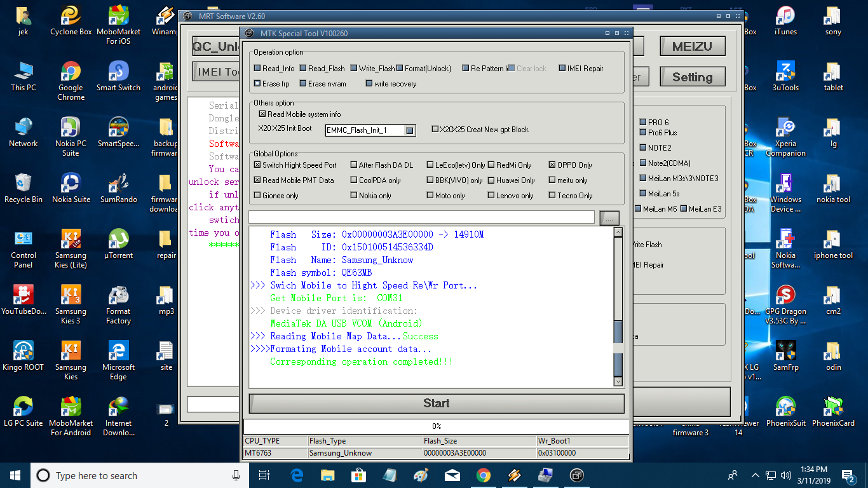Viewport: 868px width, 488px height.
Task: Click log scrollbar up arrow
Action: 618,233
